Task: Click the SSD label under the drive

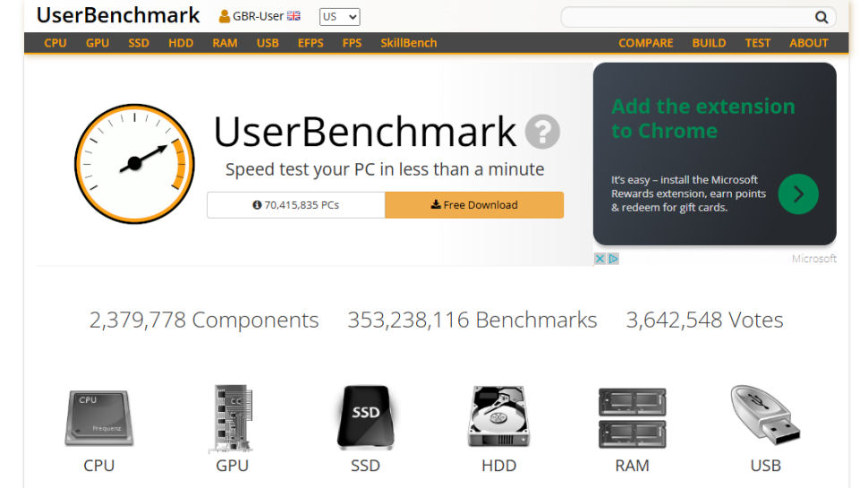Action: [365, 466]
